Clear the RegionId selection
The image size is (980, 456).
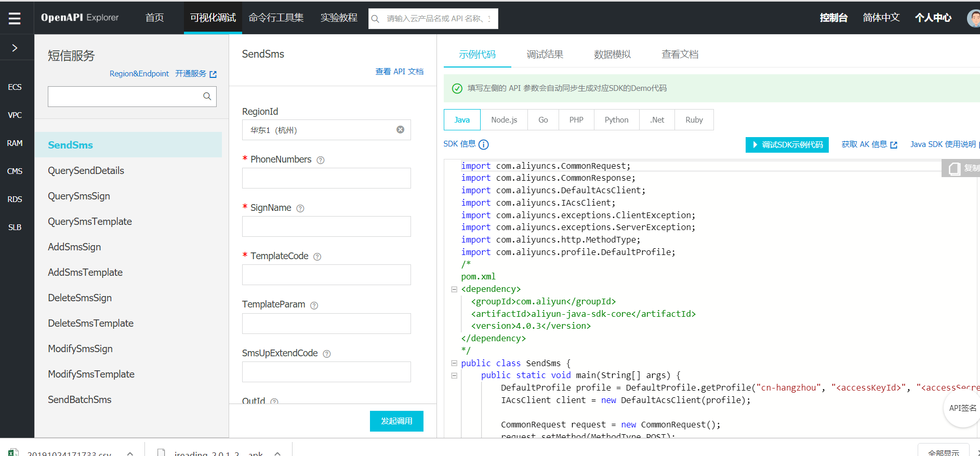coord(400,130)
